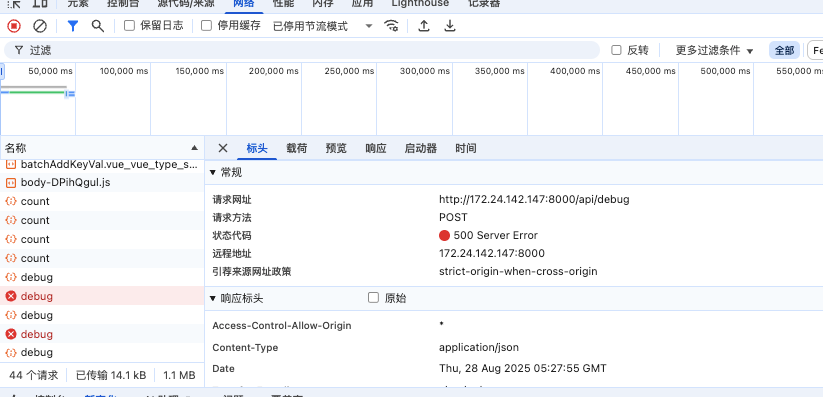Import HAR file with upload arrow
Image resolution: width=823 pixels, height=397 pixels.
point(424,26)
